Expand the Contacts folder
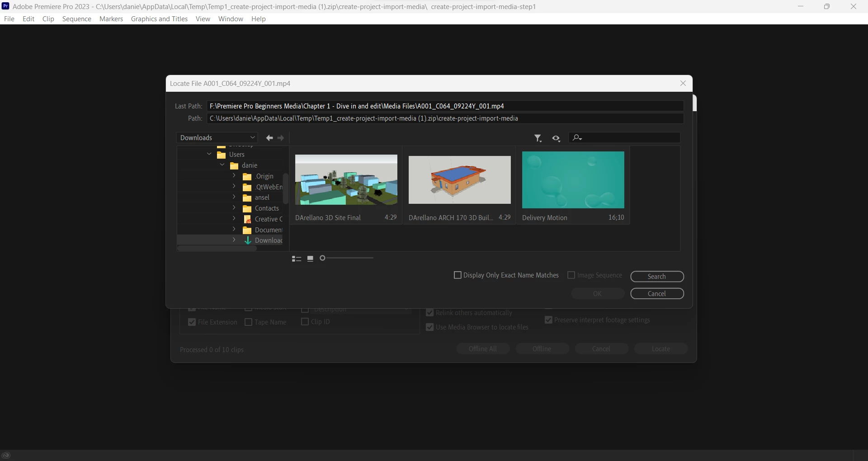The width and height of the screenshot is (868, 461). 234,207
